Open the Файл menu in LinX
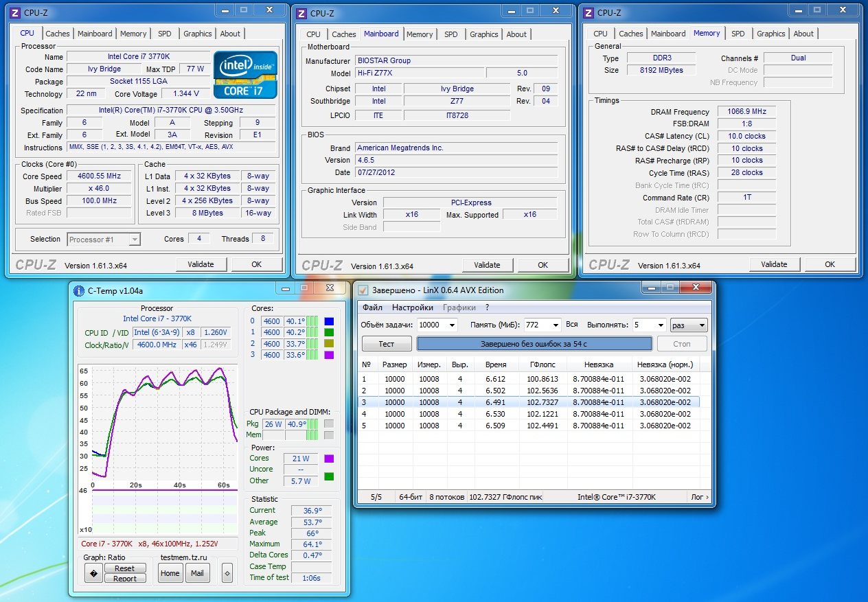Image resolution: width=868 pixels, height=602 pixels. tap(372, 308)
